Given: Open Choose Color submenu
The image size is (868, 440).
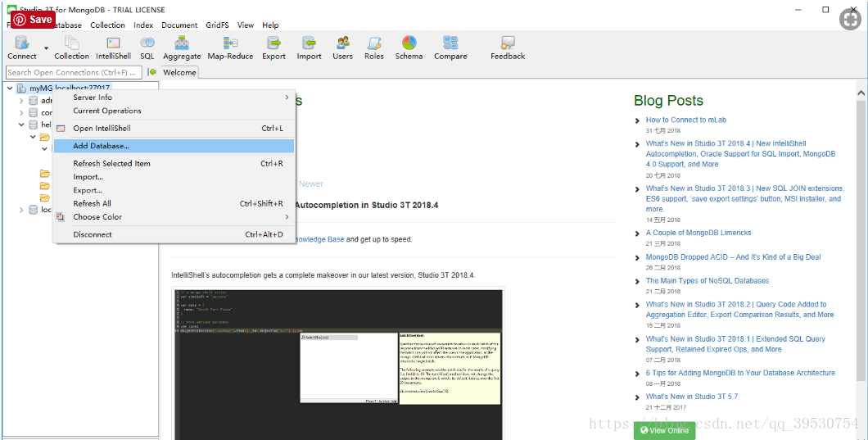Looking at the screenshot, I should coord(174,216).
